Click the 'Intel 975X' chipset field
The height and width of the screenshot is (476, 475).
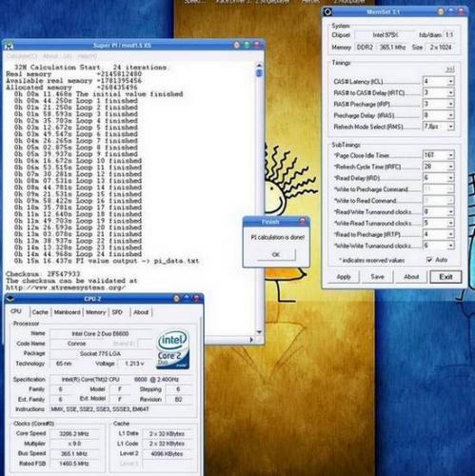(x=385, y=35)
